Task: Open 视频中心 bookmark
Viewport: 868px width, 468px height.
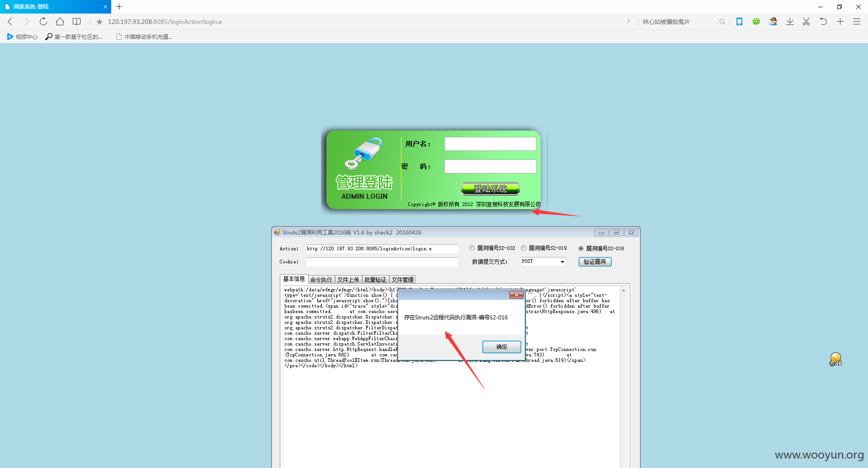Action: click(23, 37)
